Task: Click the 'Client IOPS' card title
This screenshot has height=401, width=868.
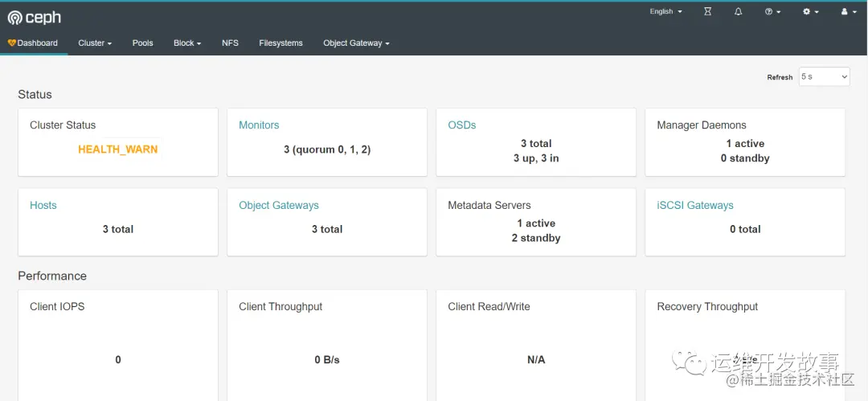Action: pos(57,306)
